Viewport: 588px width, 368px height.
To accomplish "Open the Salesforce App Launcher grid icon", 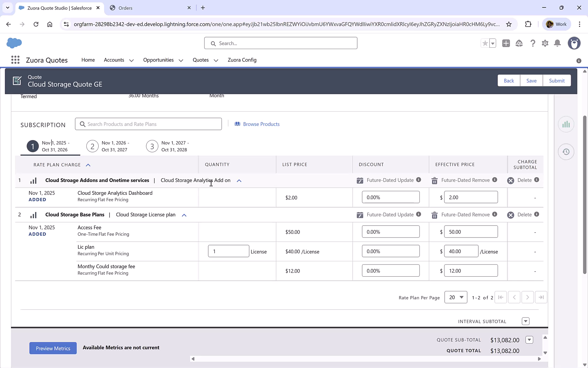I will [x=15, y=60].
